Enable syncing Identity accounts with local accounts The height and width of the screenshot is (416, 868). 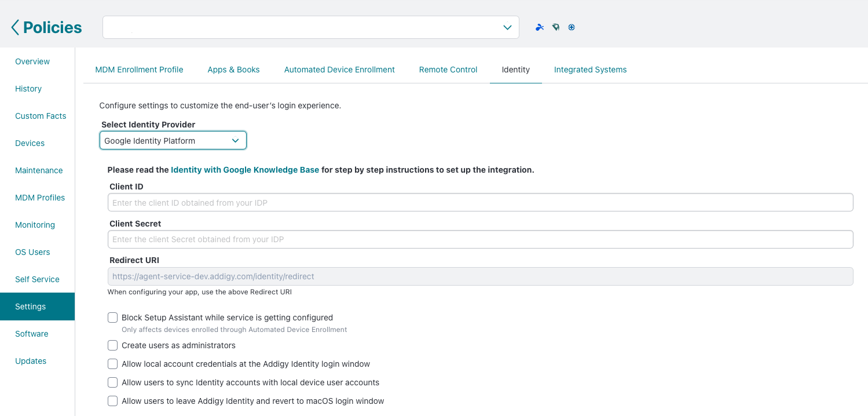point(113,382)
